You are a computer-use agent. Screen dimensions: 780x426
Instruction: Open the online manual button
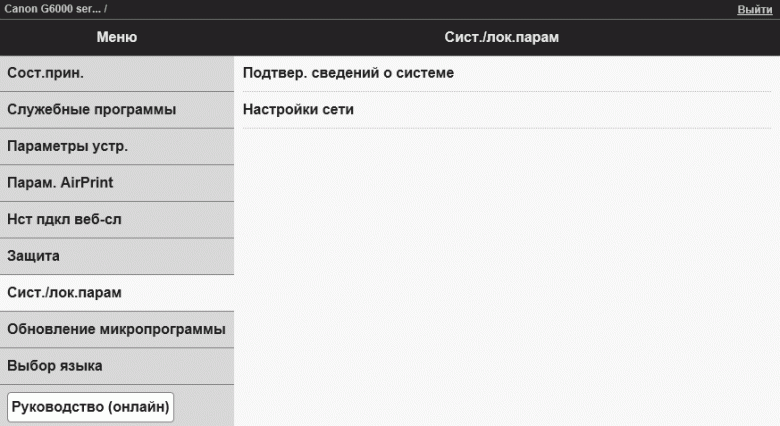tap(91, 407)
